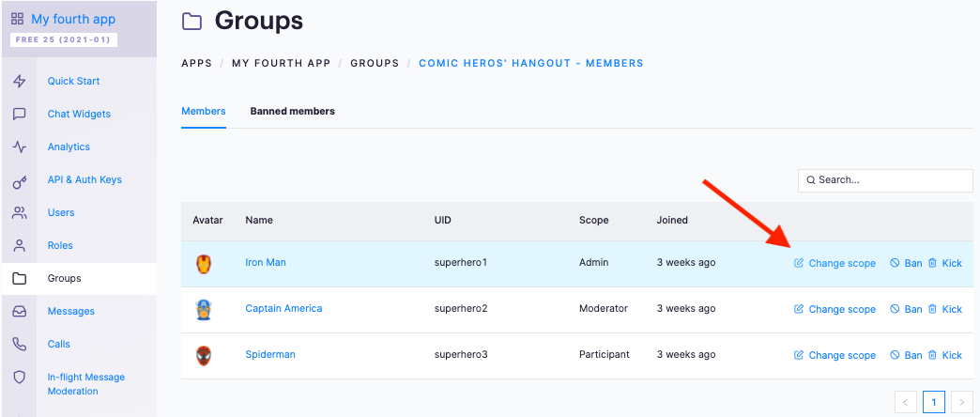
Task: Click the Chat Widgets speech bubble icon
Action: [x=20, y=114]
